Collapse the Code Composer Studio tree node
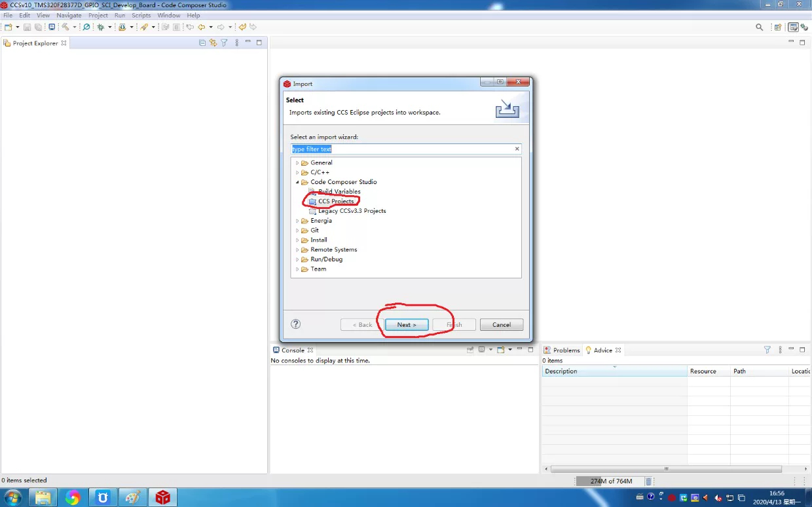The image size is (812, 507). point(297,182)
